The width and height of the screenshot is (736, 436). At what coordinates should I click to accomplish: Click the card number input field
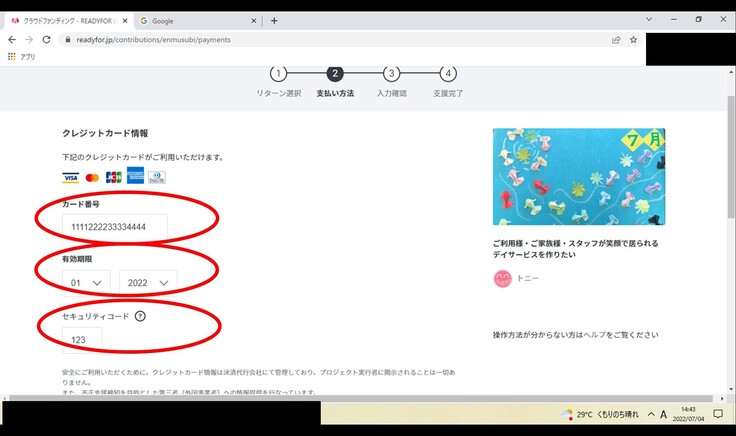point(114,227)
